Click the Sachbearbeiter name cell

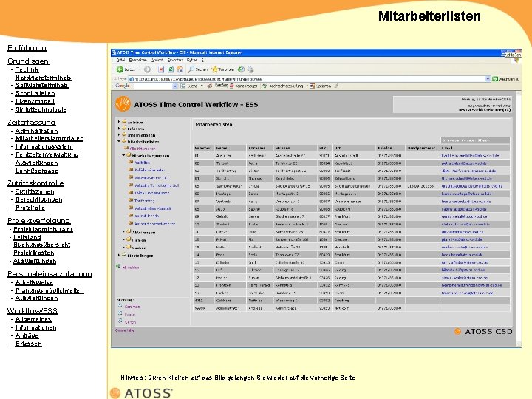click(x=229, y=186)
